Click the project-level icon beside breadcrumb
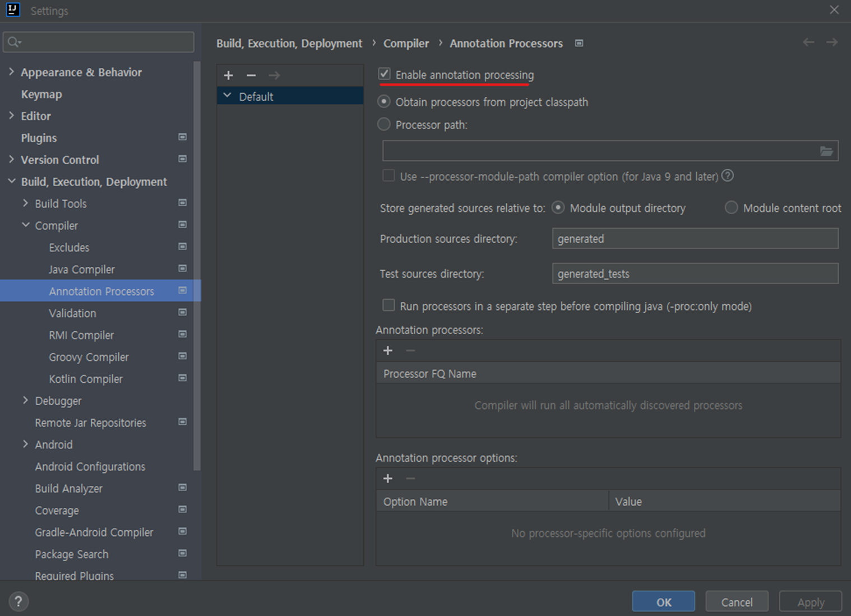851x616 pixels. coord(579,43)
